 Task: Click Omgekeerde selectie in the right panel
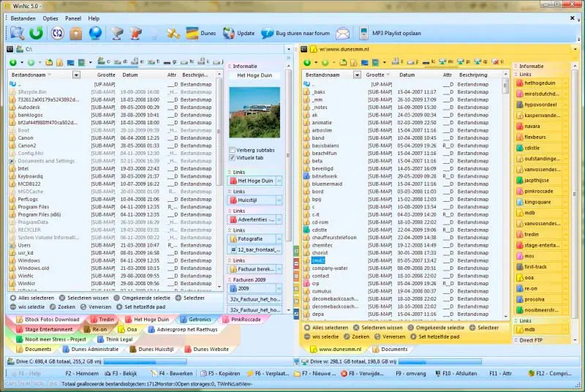coord(436,328)
